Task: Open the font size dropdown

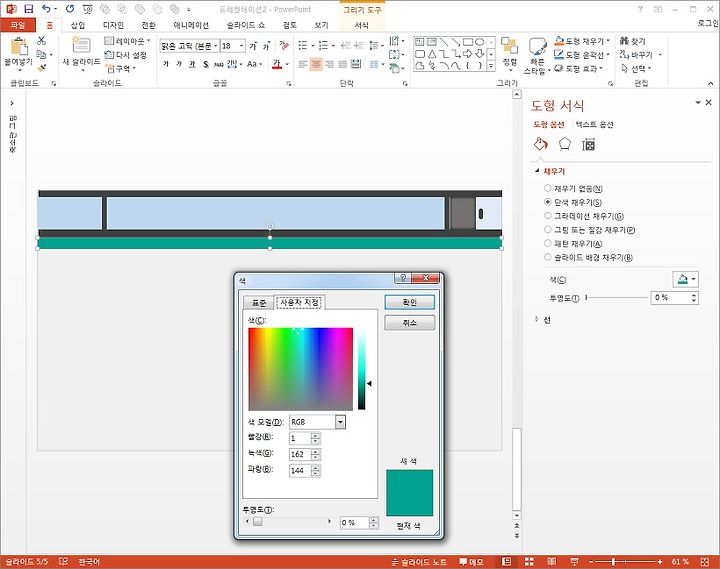Action: click(242, 46)
